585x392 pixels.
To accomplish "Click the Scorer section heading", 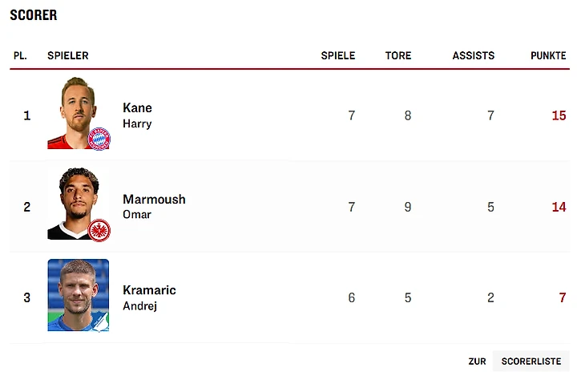I will (34, 15).
